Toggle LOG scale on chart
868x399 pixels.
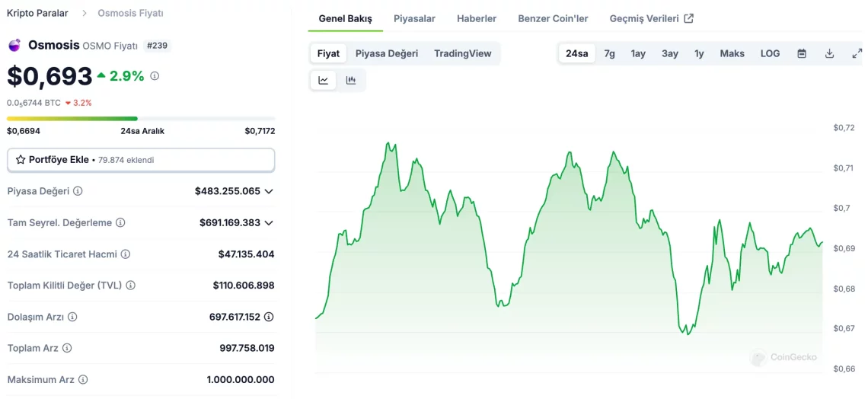tap(770, 53)
